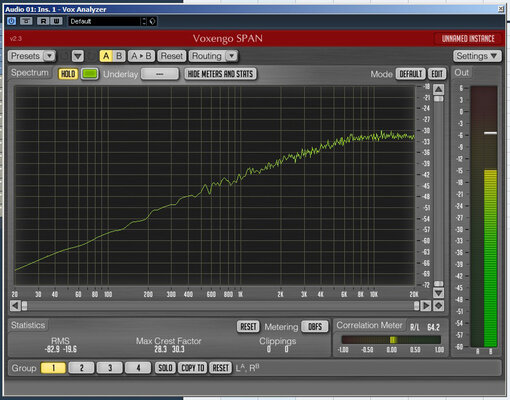Viewport: 510px width, 400px height.
Task: Click the Max Crest Factor value 28.3
Action: pyautogui.click(x=160, y=349)
